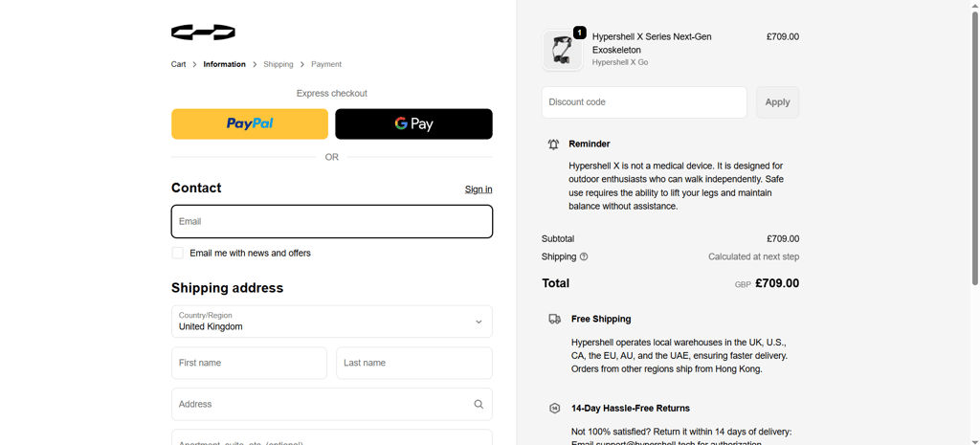Click the Free Shipping truck icon

tap(554, 319)
